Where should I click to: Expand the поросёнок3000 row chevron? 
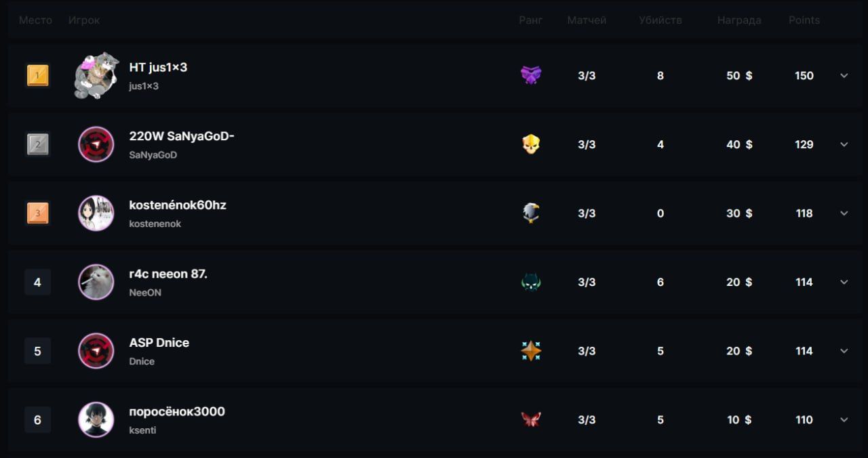(x=844, y=419)
